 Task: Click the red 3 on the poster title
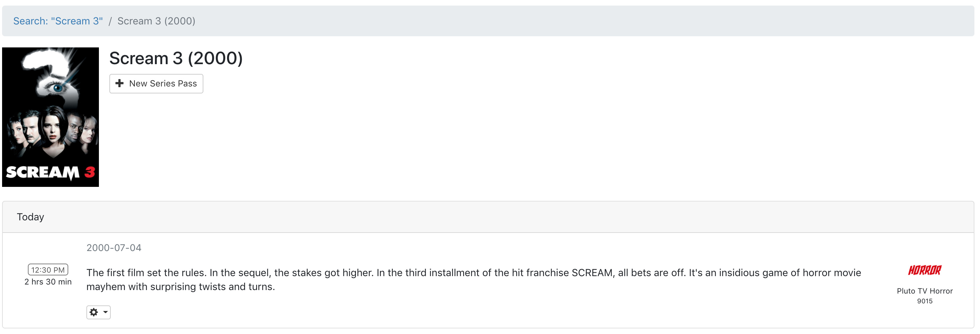[x=90, y=172]
